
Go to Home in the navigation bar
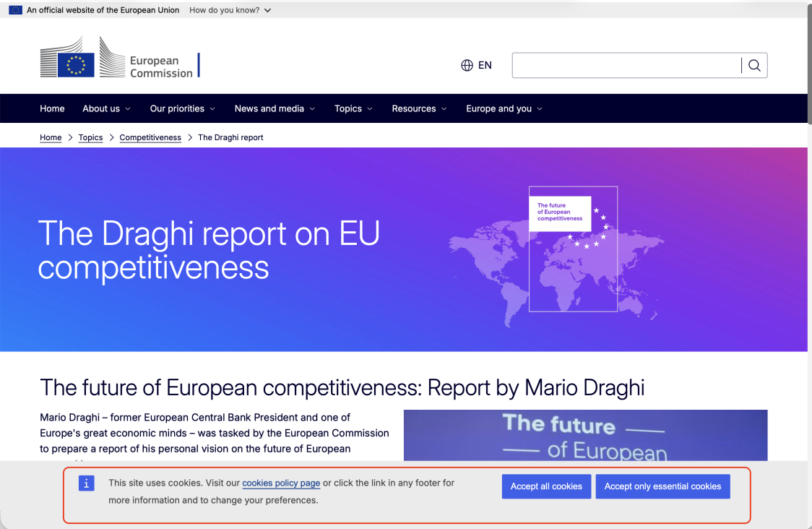tap(52, 108)
